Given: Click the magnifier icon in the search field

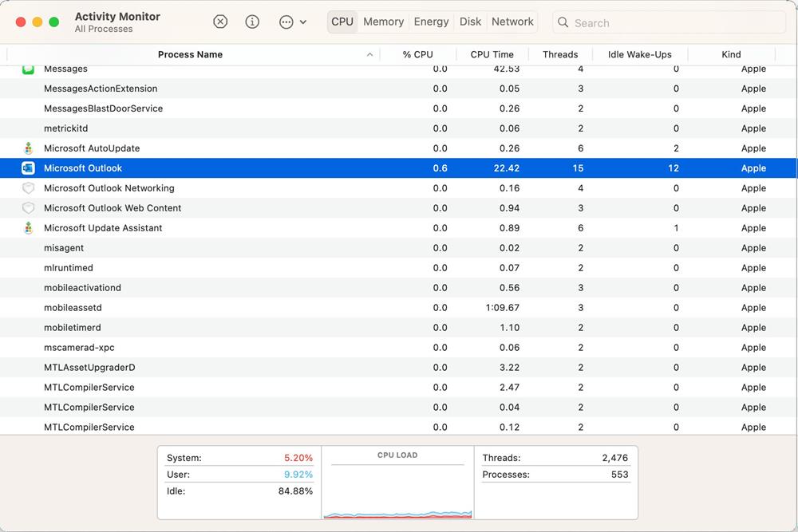Looking at the screenshot, I should coord(563,22).
